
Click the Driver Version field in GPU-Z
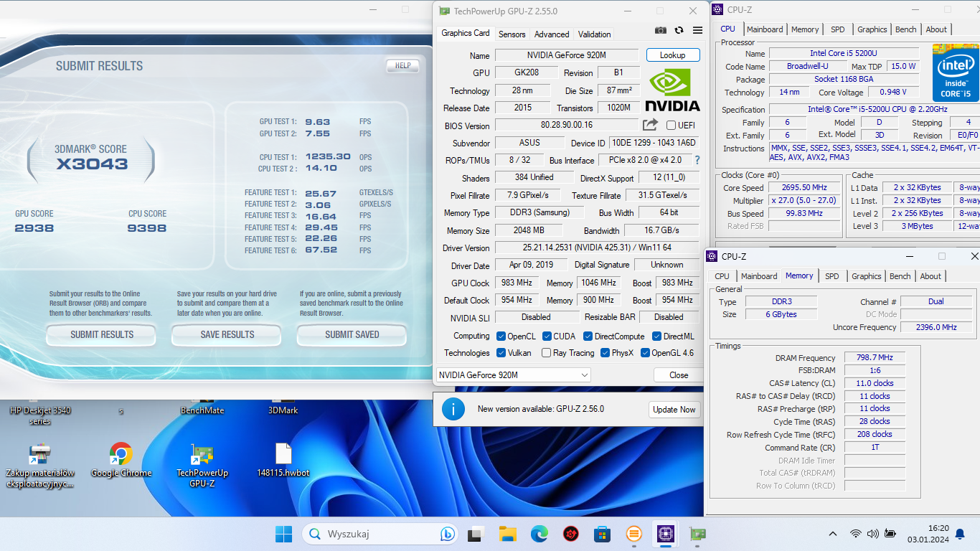598,248
